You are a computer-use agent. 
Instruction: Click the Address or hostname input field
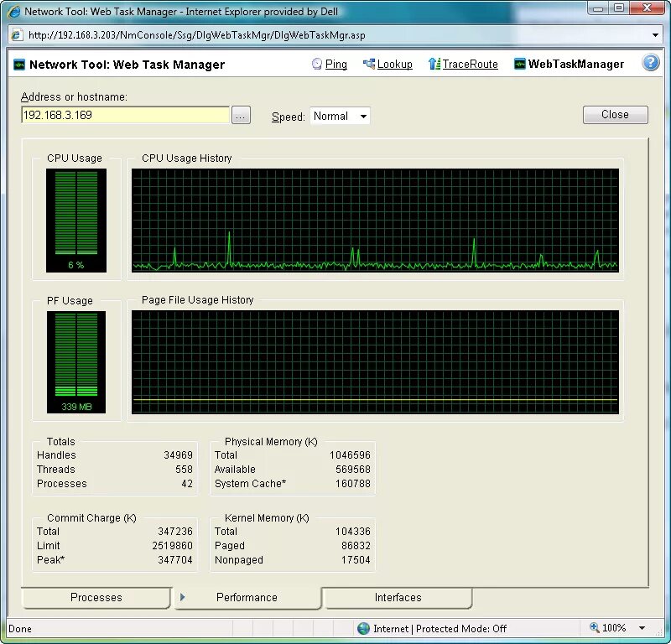(x=125, y=115)
